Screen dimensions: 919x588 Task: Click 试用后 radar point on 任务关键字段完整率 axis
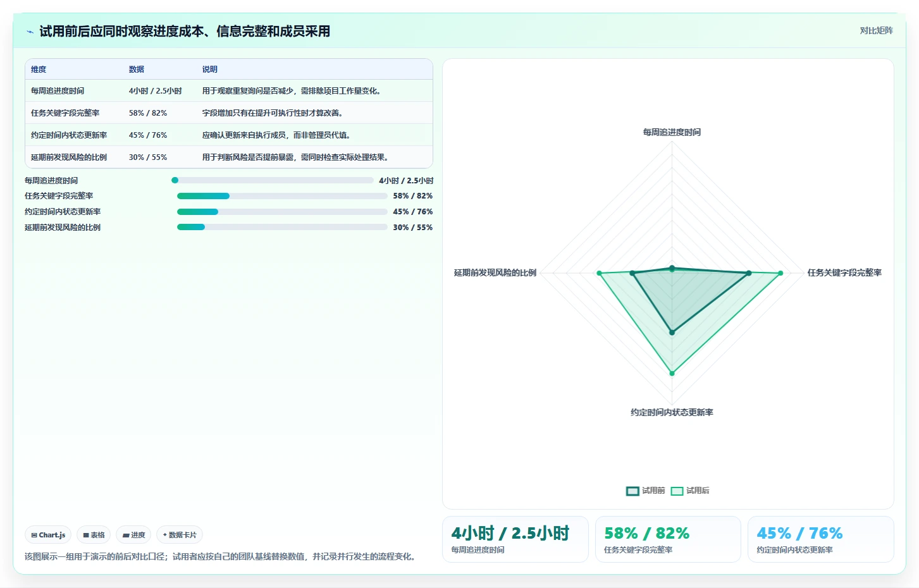(x=780, y=273)
